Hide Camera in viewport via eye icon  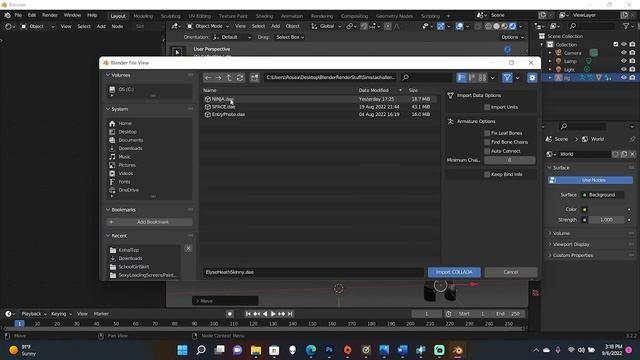tap(624, 53)
